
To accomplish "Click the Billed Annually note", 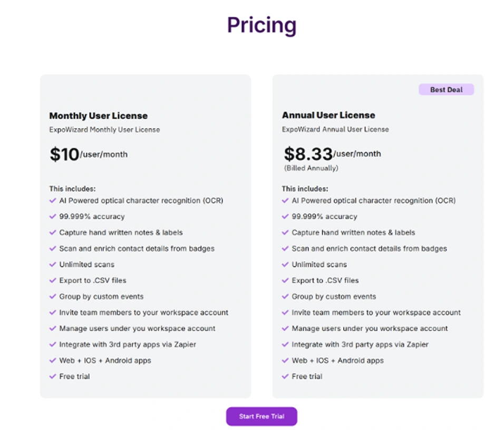I will [x=311, y=168].
